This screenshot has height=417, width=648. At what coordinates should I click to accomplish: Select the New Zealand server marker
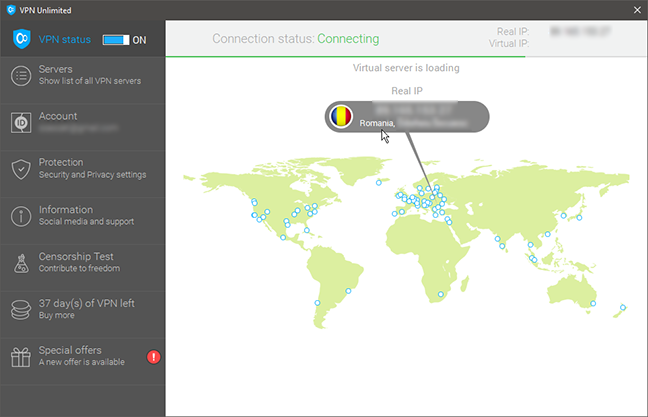(623, 307)
